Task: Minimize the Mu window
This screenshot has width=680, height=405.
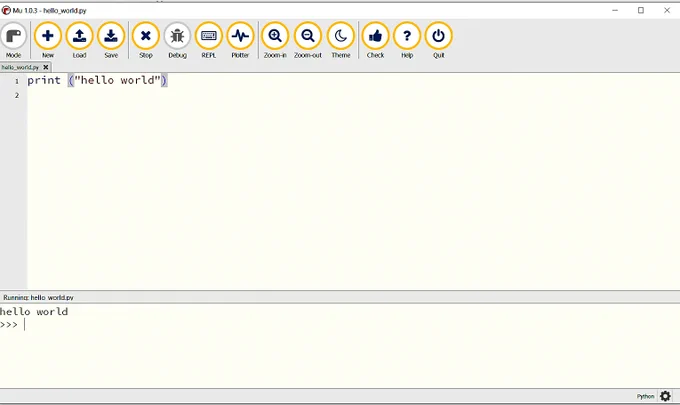Action: tap(615, 10)
